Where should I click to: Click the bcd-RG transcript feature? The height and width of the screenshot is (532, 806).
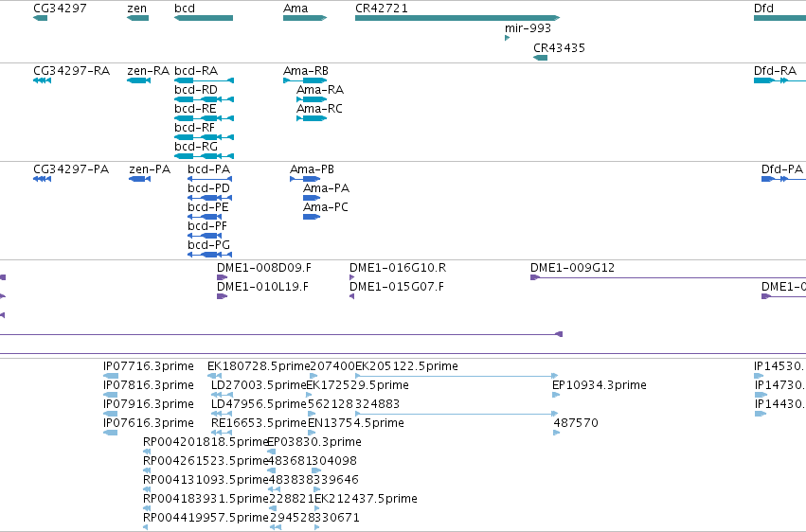pos(204,156)
